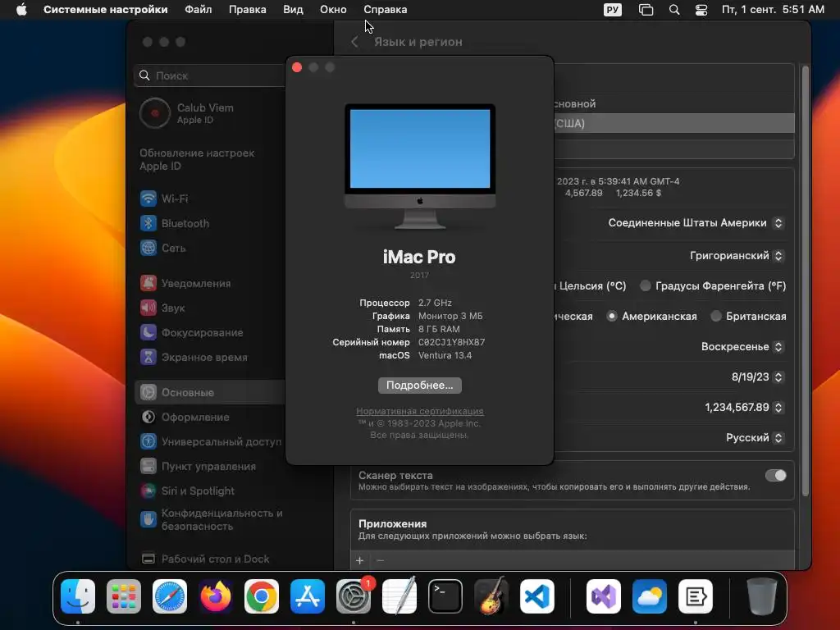
Task: Open date format dropdown 8/19/23
Action: (x=757, y=377)
